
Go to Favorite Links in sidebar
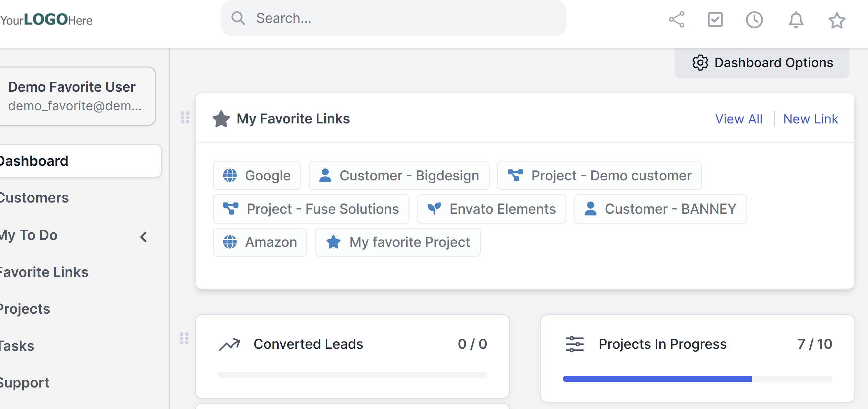click(x=44, y=272)
